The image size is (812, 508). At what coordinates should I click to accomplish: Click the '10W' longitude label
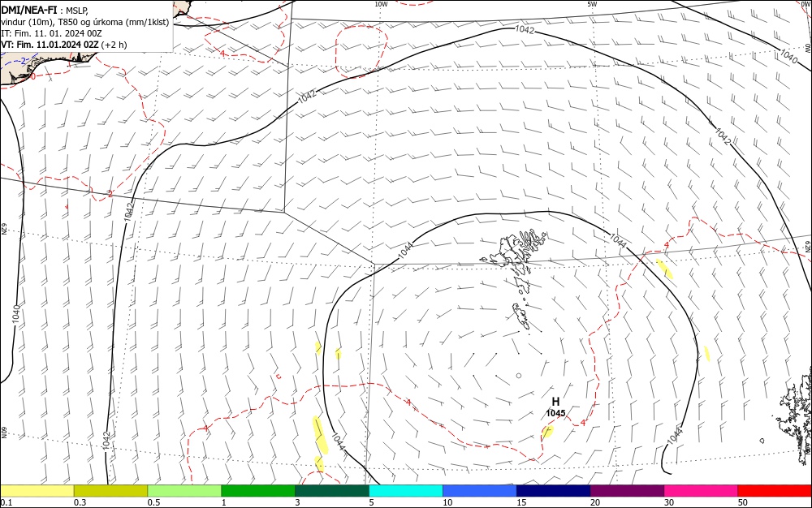point(381,4)
